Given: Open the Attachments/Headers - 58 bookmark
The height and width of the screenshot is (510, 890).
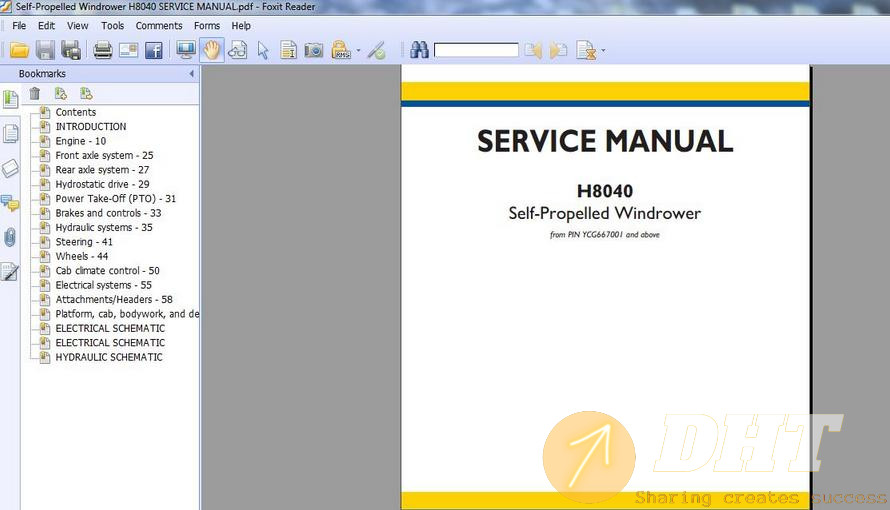Looking at the screenshot, I should tap(114, 300).
